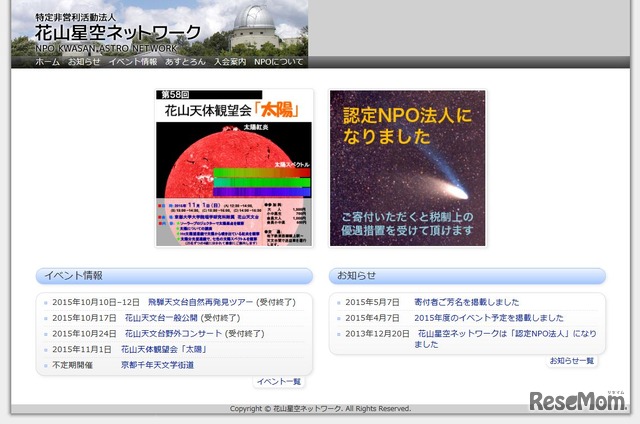Open the NPOについて menu item
Screen dimensions: 640x424
click(278, 62)
